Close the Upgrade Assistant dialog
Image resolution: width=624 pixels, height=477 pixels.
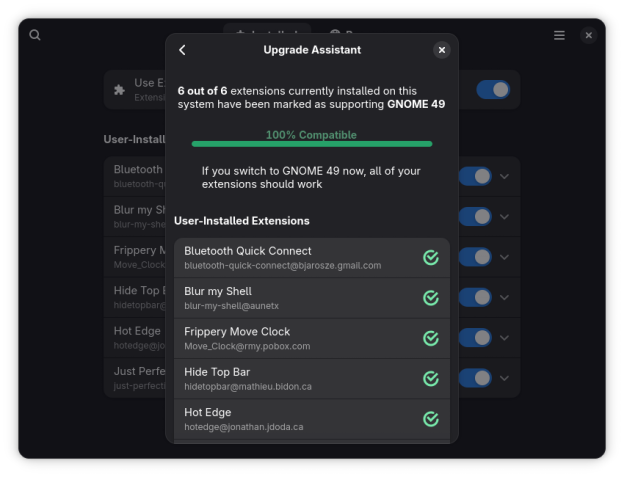click(441, 50)
